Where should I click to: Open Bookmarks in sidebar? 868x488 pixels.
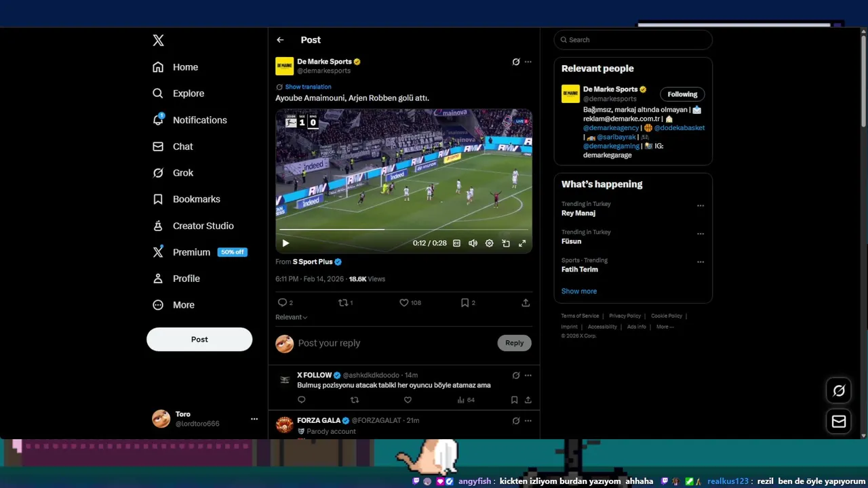point(186,199)
